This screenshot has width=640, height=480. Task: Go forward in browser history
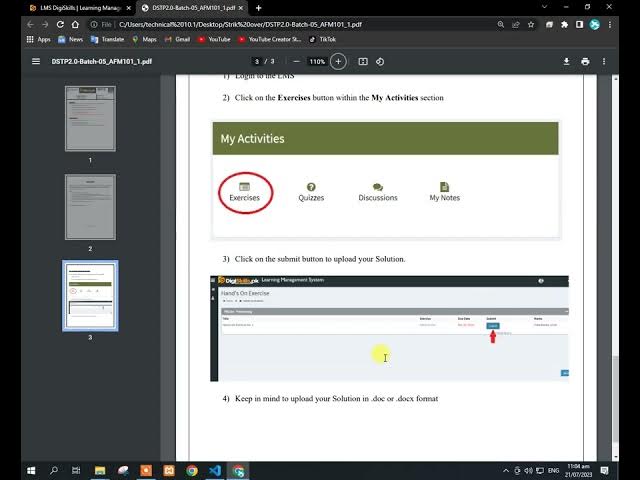tap(45, 24)
